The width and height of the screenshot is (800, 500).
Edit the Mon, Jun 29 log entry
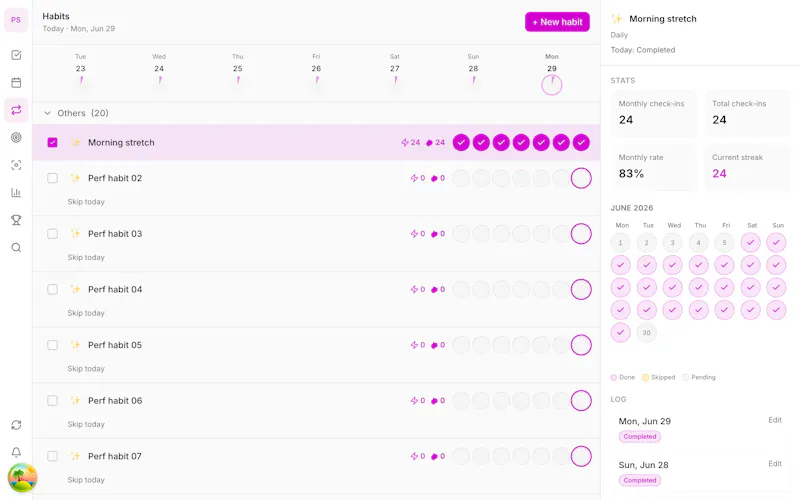[x=775, y=420]
